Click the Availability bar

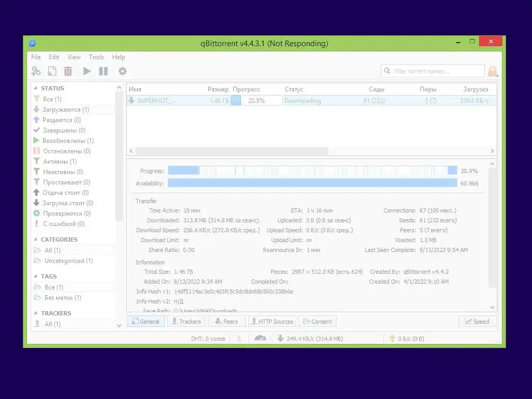click(x=312, y=183)
